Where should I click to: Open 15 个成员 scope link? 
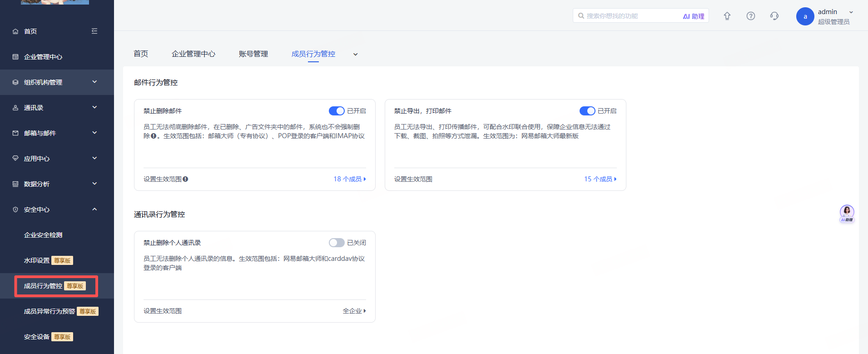[600, 179]
